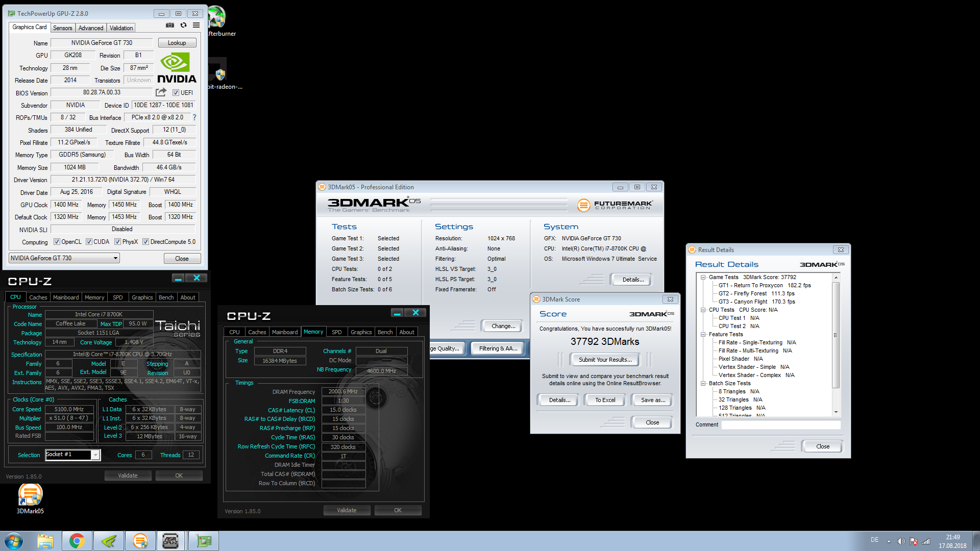Click the Action Center flag tray icon

[914, 541]
